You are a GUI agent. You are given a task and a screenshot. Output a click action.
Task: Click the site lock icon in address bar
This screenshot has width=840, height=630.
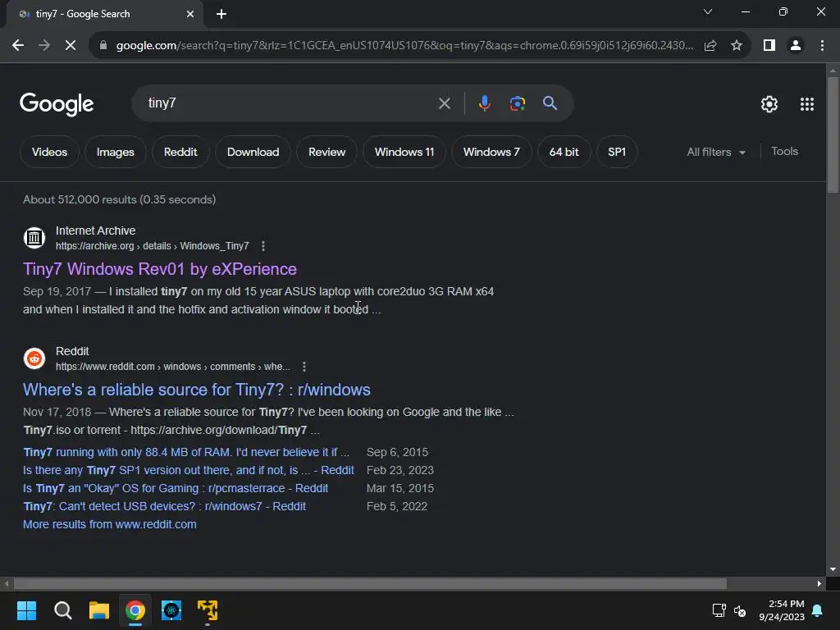[x=103, y=46]
